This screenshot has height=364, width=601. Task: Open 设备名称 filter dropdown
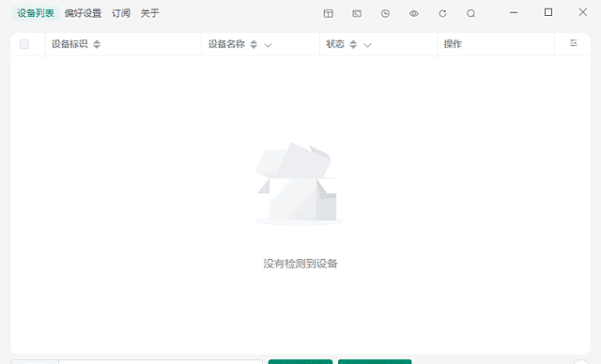tap(268, 45)
